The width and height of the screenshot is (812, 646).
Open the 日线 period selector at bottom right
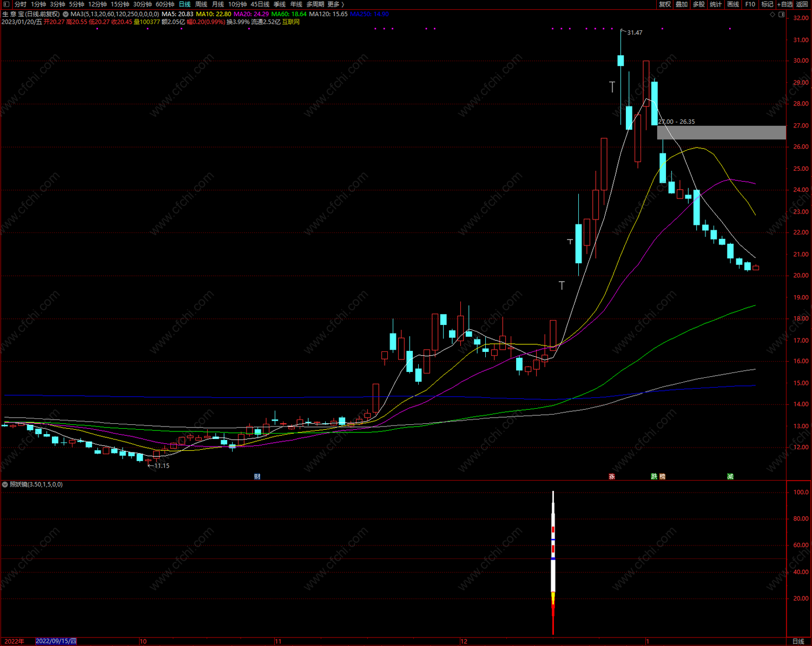798,641
